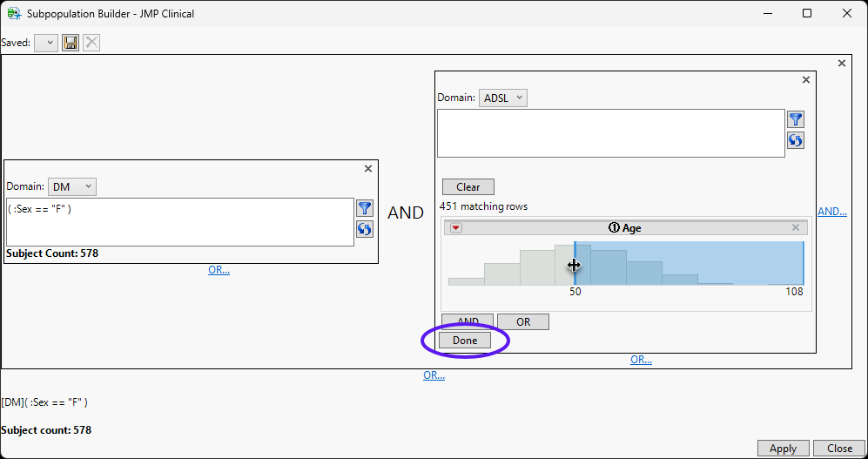The height and width of the screenshot is (459, 868).
Task: Click the Clear button
Action: 468,186
